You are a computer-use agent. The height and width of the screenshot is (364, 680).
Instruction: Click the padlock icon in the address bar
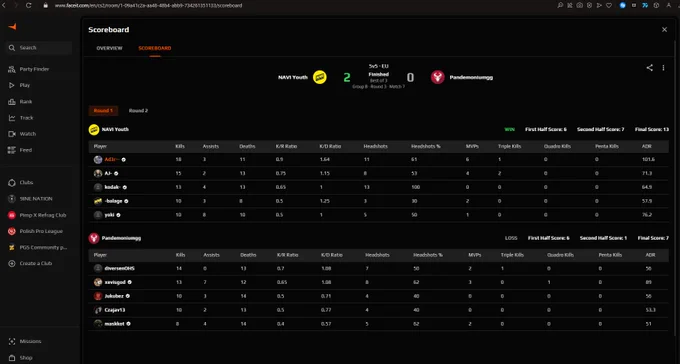click(45, 6)
